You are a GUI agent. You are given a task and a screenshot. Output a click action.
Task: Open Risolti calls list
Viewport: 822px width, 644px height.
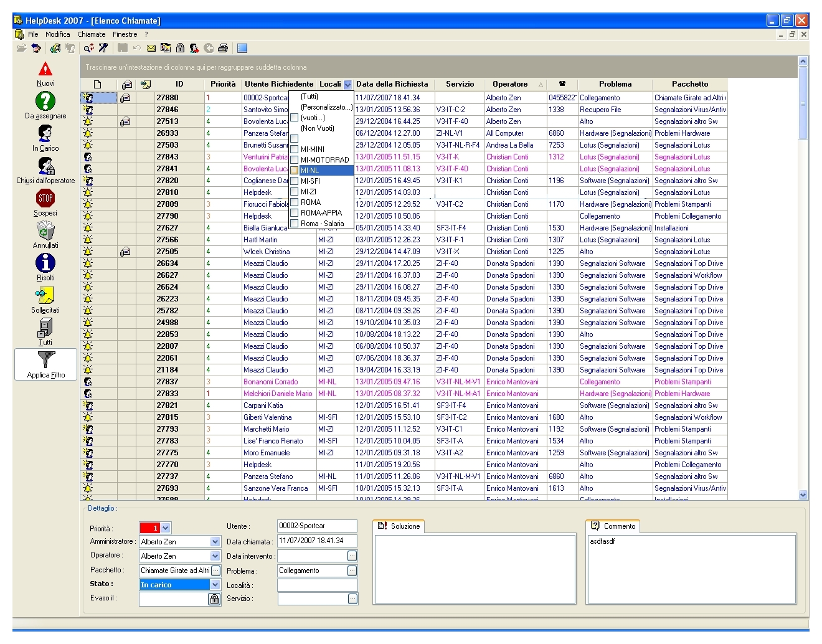pos(45,268)
